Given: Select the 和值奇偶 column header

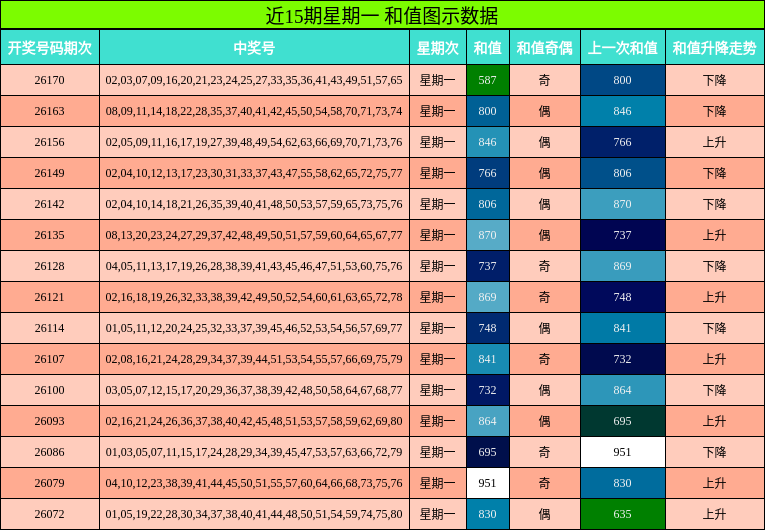Looking at the screenshot, I should 544,47.
